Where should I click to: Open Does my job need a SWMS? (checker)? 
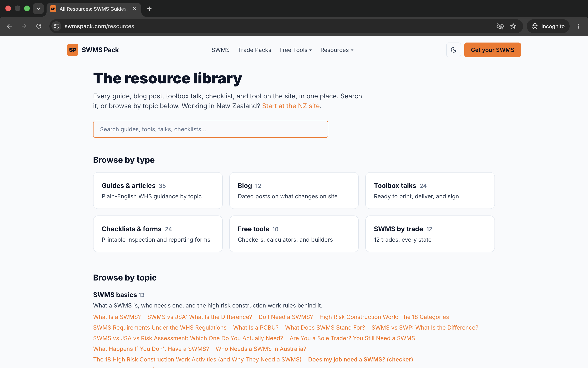(x=361, y=359)
